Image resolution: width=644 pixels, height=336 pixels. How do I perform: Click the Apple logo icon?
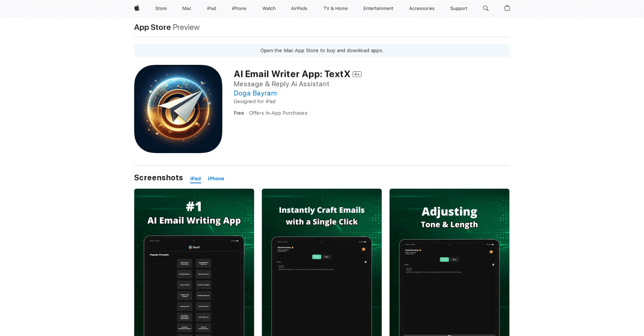tap(137, 8)
